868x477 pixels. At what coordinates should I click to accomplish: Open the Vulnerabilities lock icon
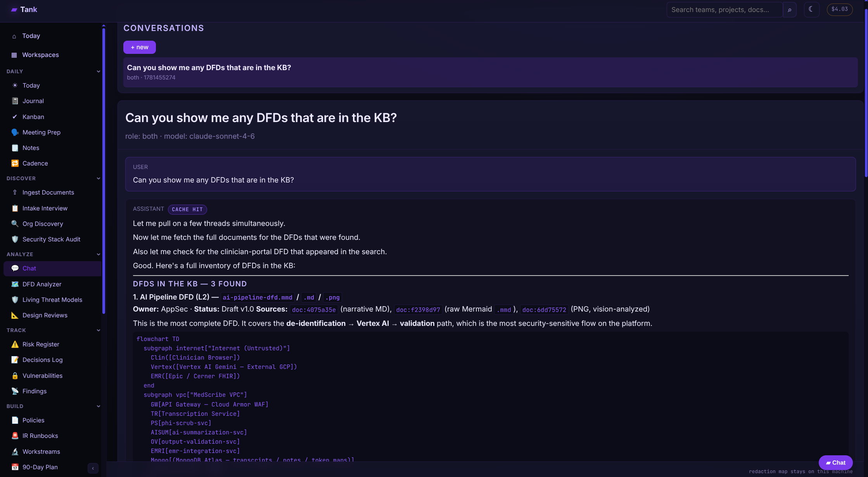pyautogui.click(x=15, y=375)
